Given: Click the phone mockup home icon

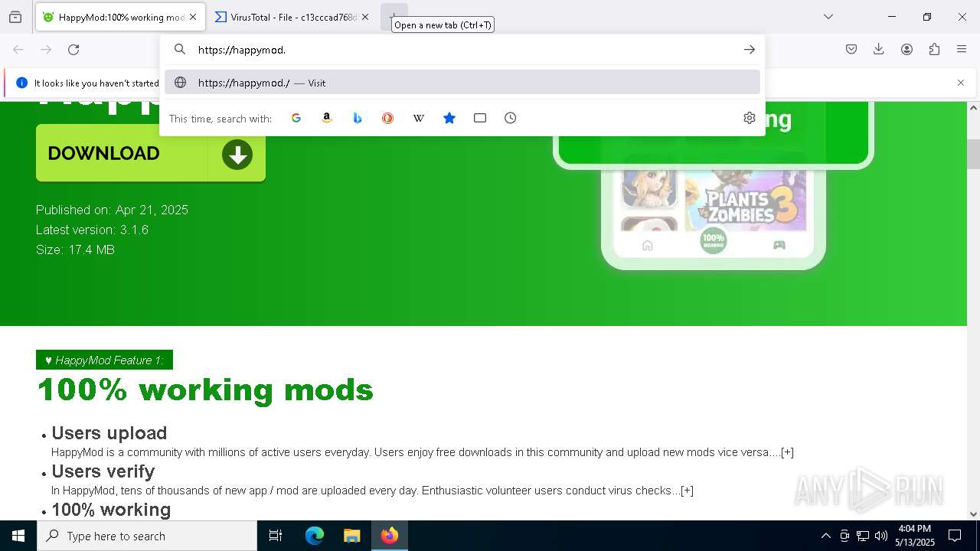Looking at the screenshot, I should pos(648,245).
